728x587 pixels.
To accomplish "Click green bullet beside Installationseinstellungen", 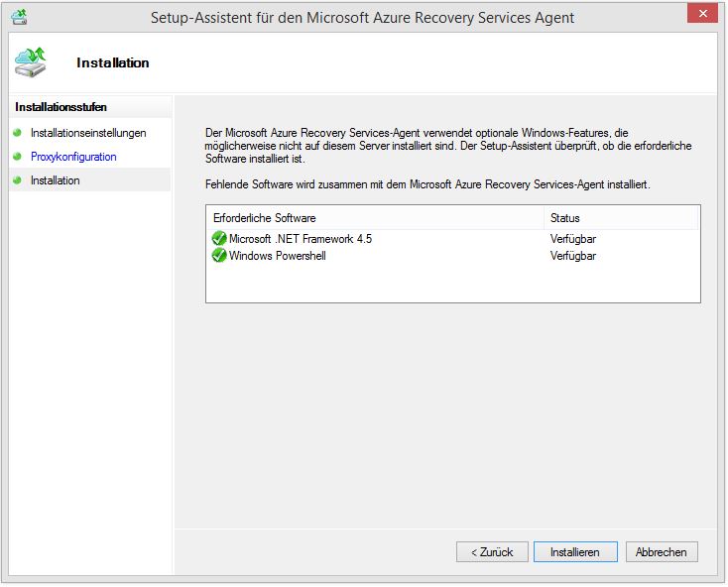I will (18, 133).
